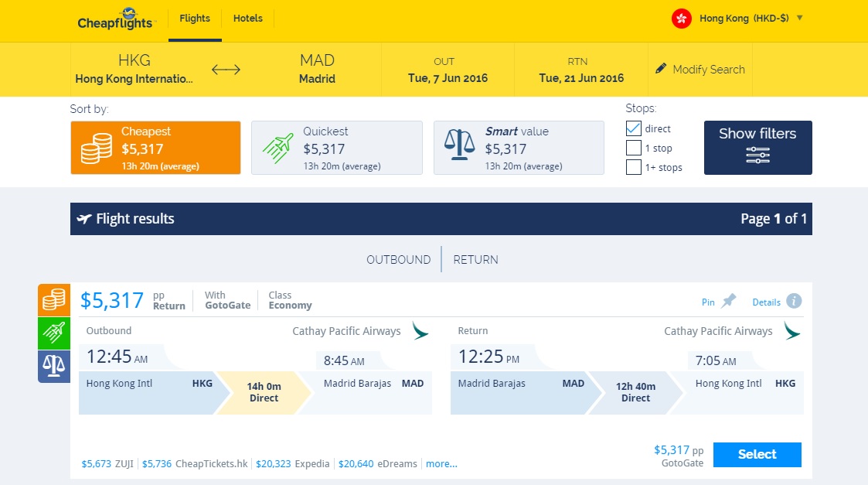Select the RETURN tab
Screen dimensions: 868x485
point(475,260)
